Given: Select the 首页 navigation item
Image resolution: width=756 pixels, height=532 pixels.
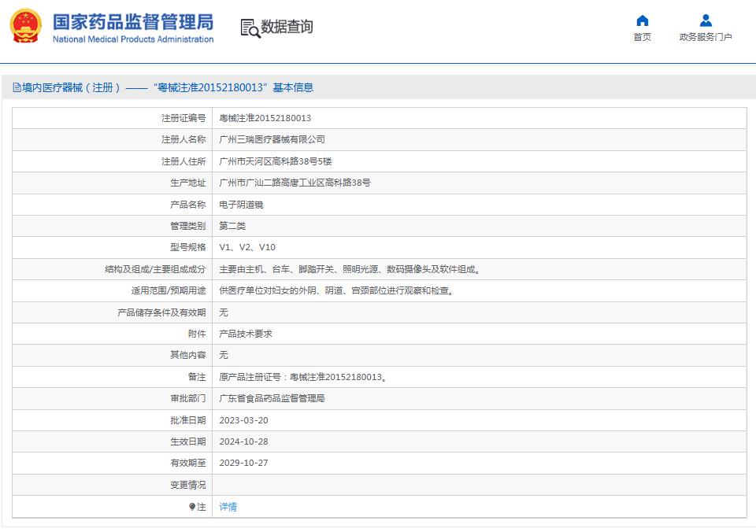Looking at the screenshot, I should 642,35.
